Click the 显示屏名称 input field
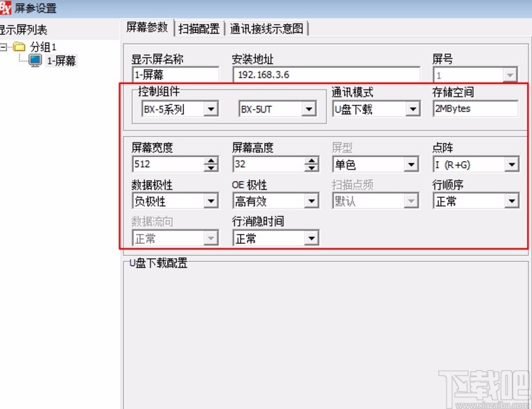This screenshot has height=409, width=532. coord(175,74)
